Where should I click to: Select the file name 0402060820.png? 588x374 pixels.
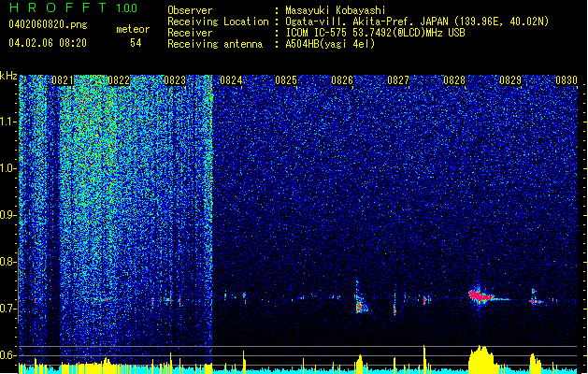coord(48,24)
